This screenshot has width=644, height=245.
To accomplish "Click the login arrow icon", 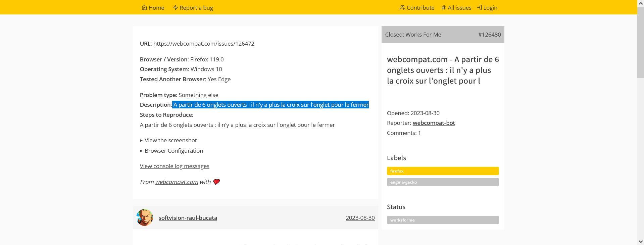I will coord(480,7).
